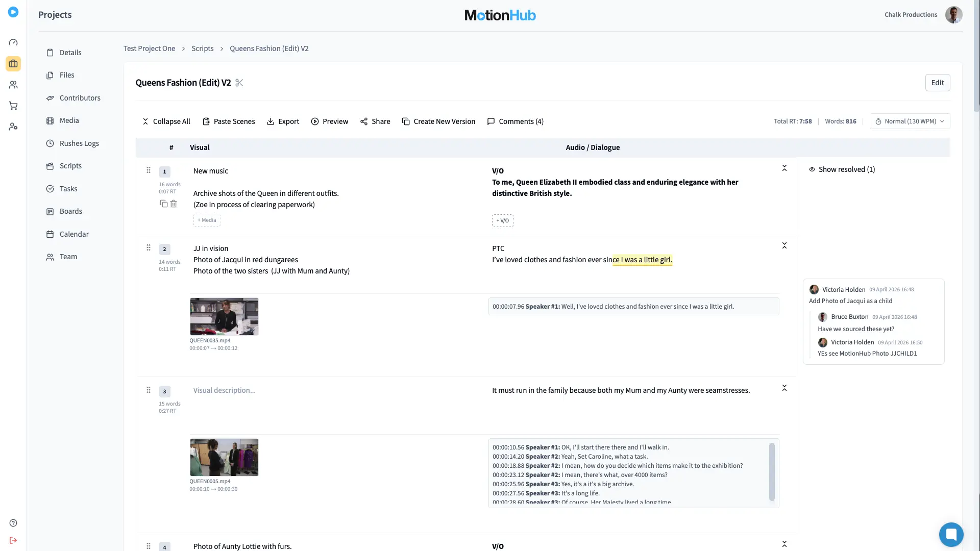Delete scene 1 with the trash icon
The height and width of the screenshot is (551, 980).
174,204
